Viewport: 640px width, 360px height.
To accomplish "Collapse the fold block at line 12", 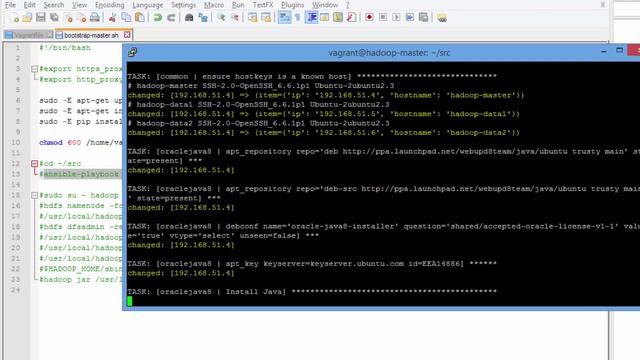I will pos(35,164).
